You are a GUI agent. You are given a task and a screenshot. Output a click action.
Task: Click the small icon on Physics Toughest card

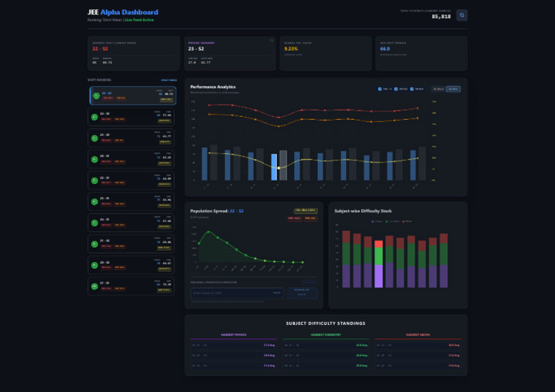point(272,40)
